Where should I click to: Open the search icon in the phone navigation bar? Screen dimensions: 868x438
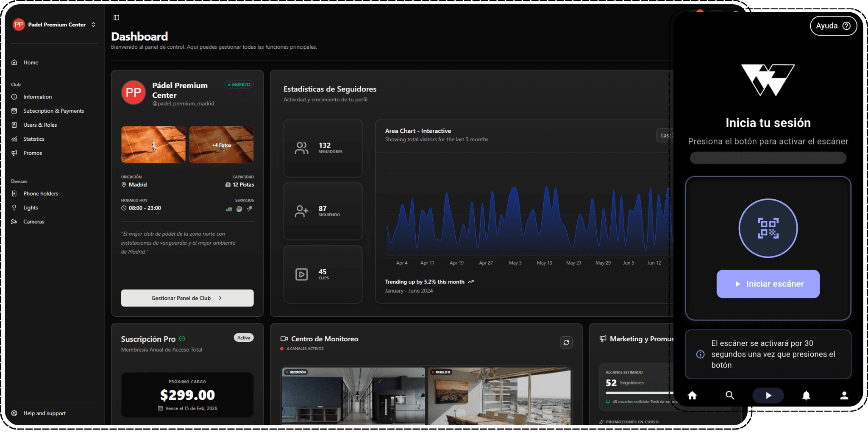(x=730, y=395)
